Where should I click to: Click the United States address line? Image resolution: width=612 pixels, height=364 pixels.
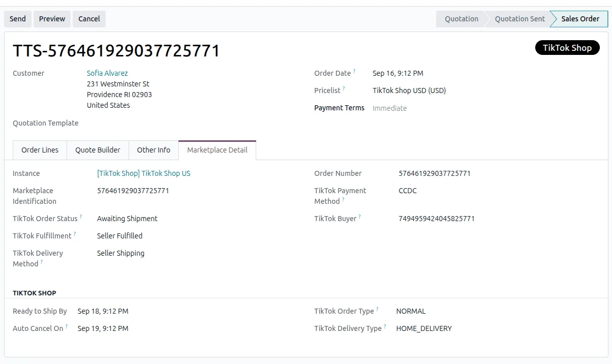pyautogui.click(x=108, y=105)
